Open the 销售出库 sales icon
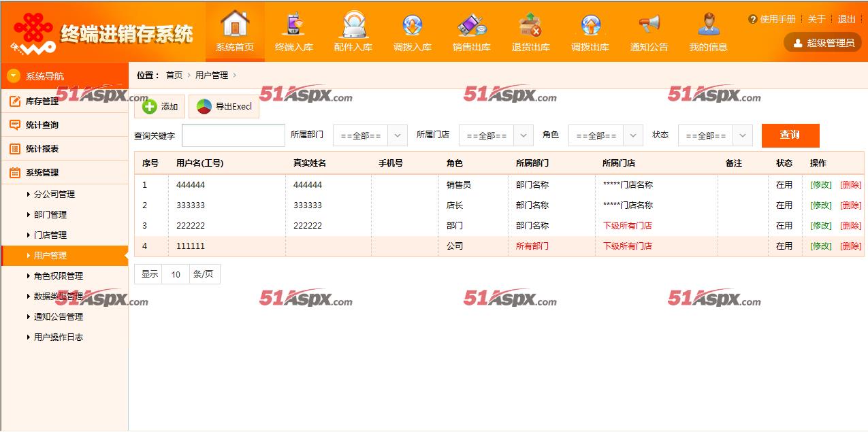 coord(472,26)
